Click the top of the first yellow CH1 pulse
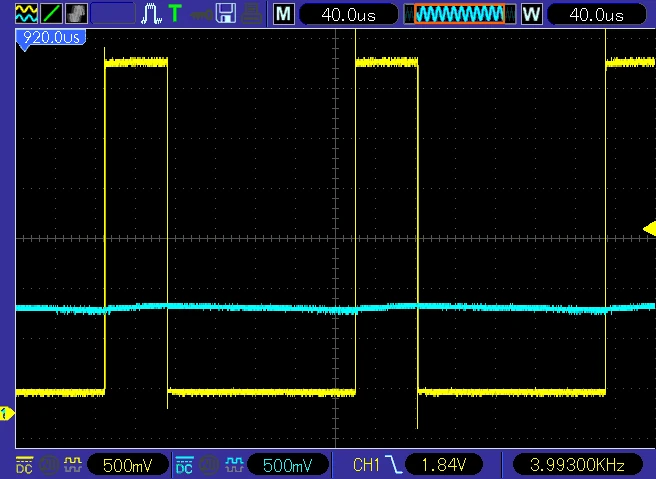 (136, 62)
